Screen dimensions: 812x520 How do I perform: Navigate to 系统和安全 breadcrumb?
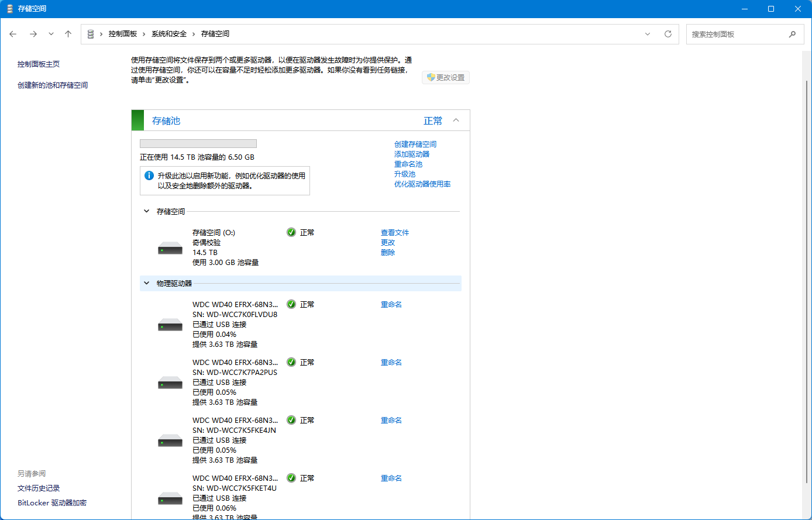tap(169, 34)
